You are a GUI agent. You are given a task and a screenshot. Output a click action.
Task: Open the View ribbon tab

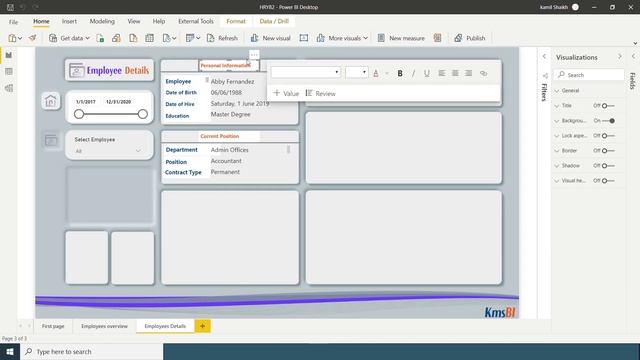click(133, 21)
